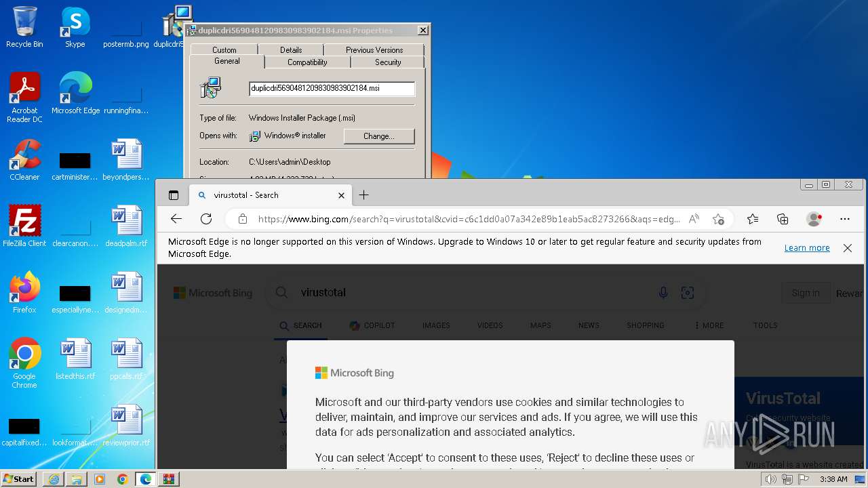The height and width of the screenshot is (488, 868).
Task: Open volume control in system tray
Action: (770, 479)
